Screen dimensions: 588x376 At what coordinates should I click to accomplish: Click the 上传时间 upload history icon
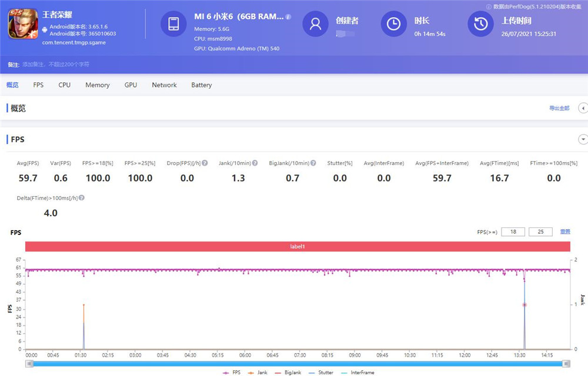point(480,24)
